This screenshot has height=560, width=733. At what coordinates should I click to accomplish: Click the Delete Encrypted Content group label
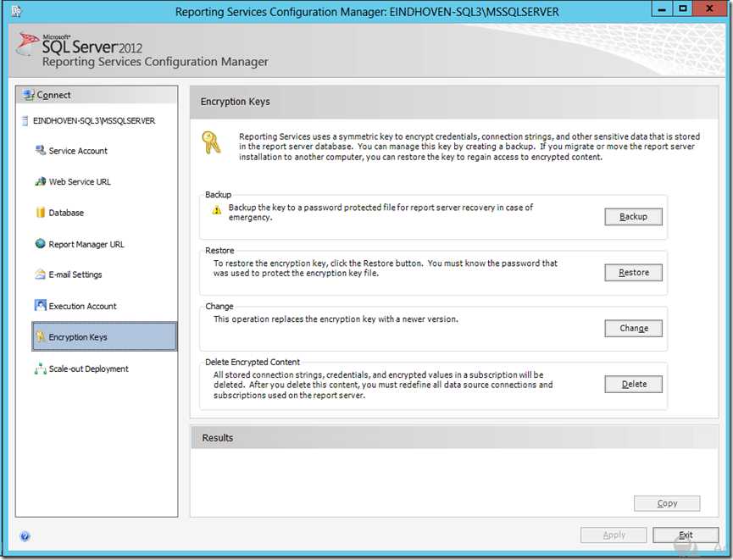[253, 362]
